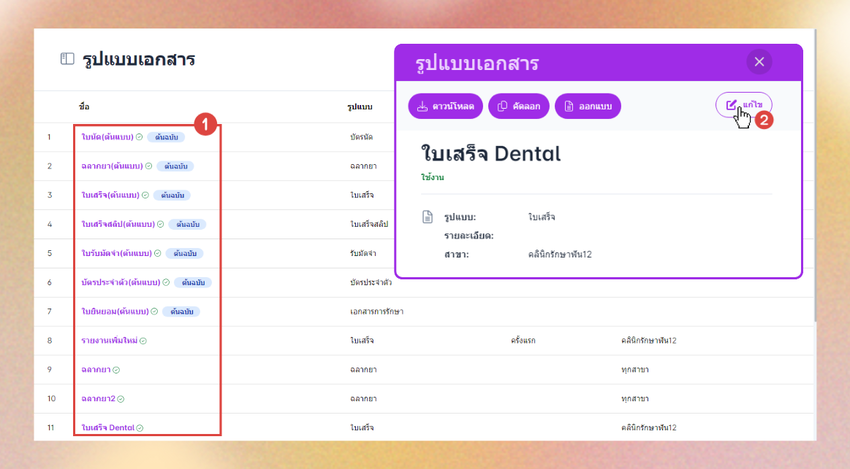
Task: Click green check icon next to ใบเสร็จสลิป(ต้นแบบ)
Action: click(160, 224)
